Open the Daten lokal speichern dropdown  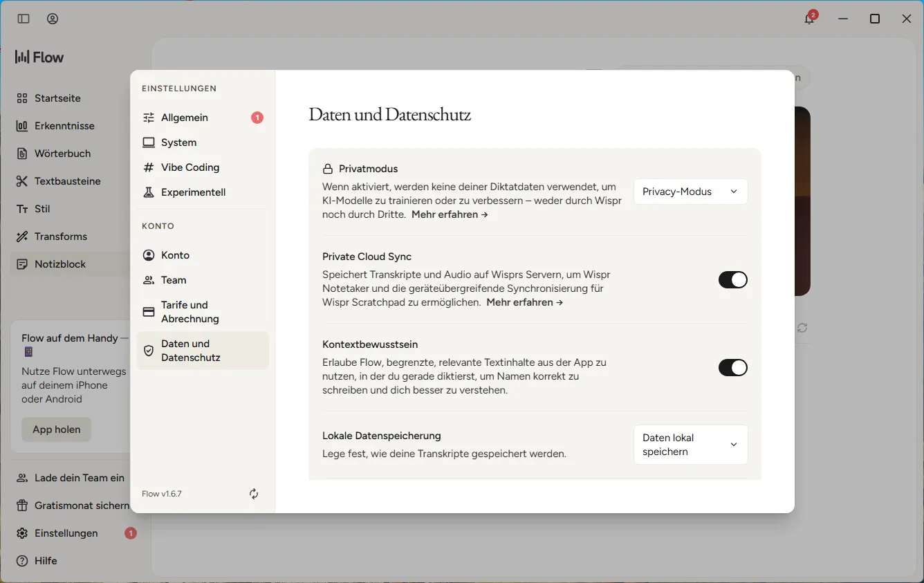691,445
